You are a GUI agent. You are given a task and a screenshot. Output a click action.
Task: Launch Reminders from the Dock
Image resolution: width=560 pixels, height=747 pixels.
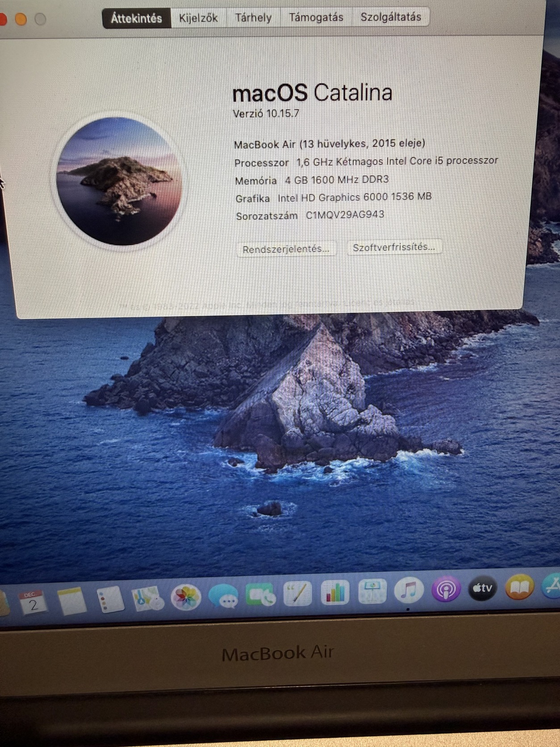[110, 599]
